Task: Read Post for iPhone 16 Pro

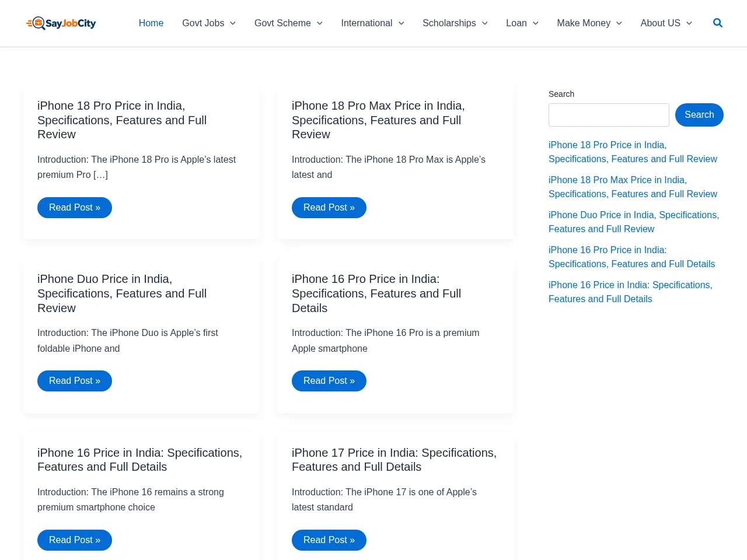Action: click(x=329, y=381)
